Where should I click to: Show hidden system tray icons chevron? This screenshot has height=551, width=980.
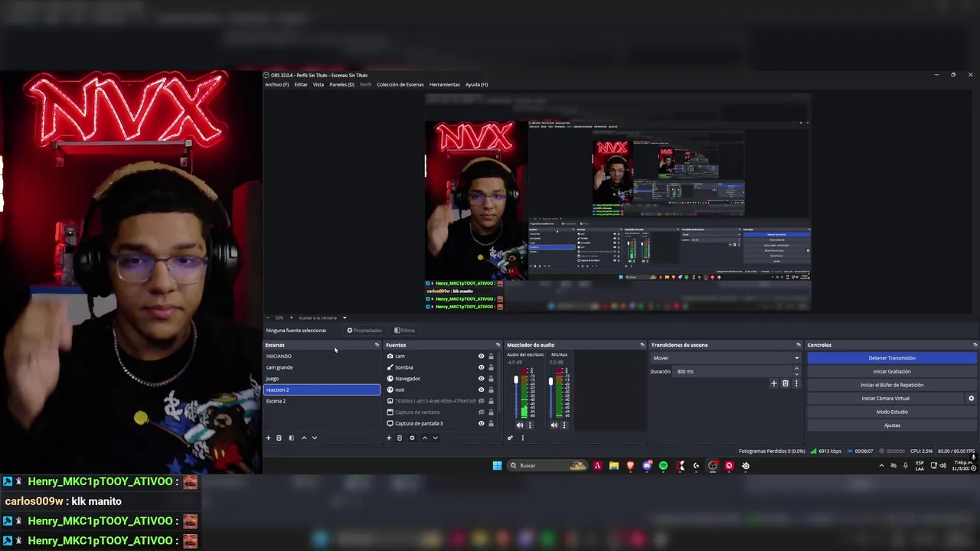pos(881,465)
